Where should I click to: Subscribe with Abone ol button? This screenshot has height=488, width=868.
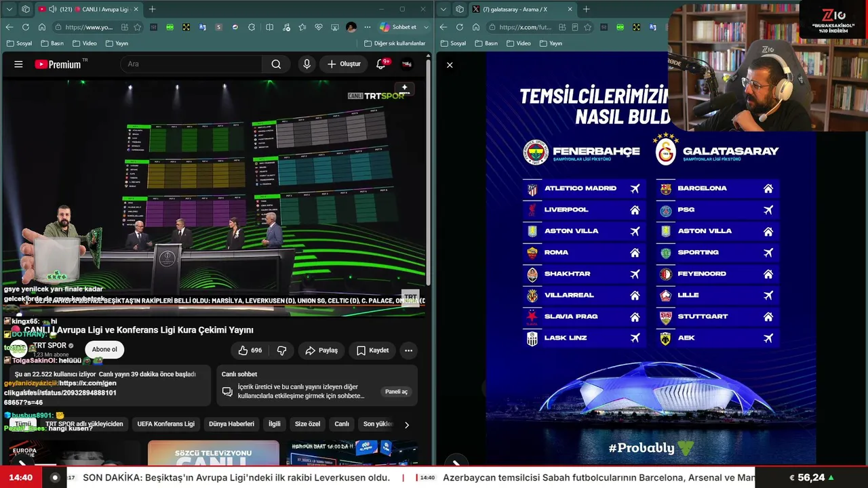[x=104, y=350]
